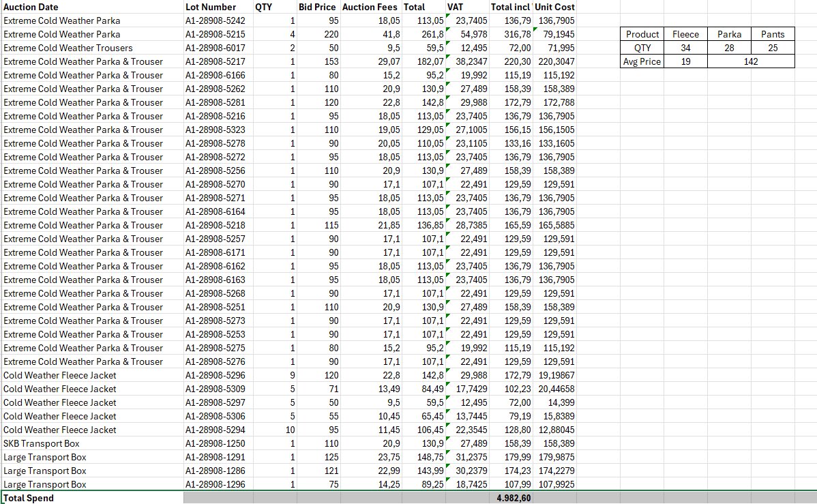Select lot number A1-28908-5306 cell

[218, 417]
